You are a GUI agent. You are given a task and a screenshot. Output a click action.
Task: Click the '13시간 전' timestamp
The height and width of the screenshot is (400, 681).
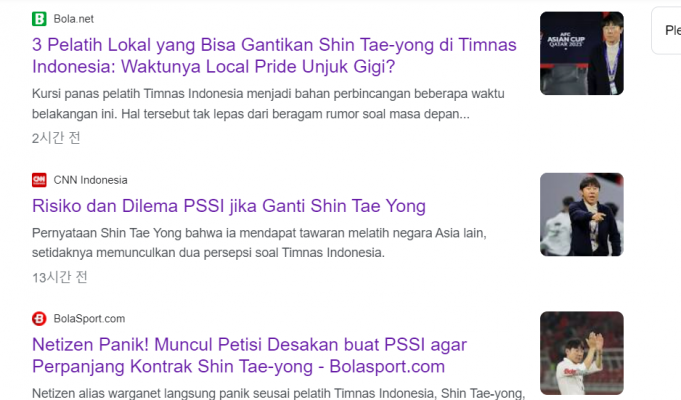60,277
